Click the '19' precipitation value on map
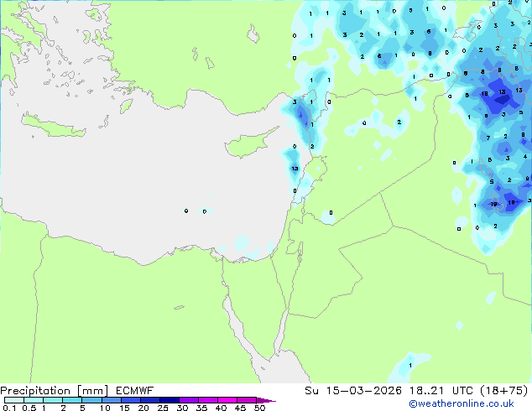Viewport: 532px width, 411px height. [x=493, y=204]
